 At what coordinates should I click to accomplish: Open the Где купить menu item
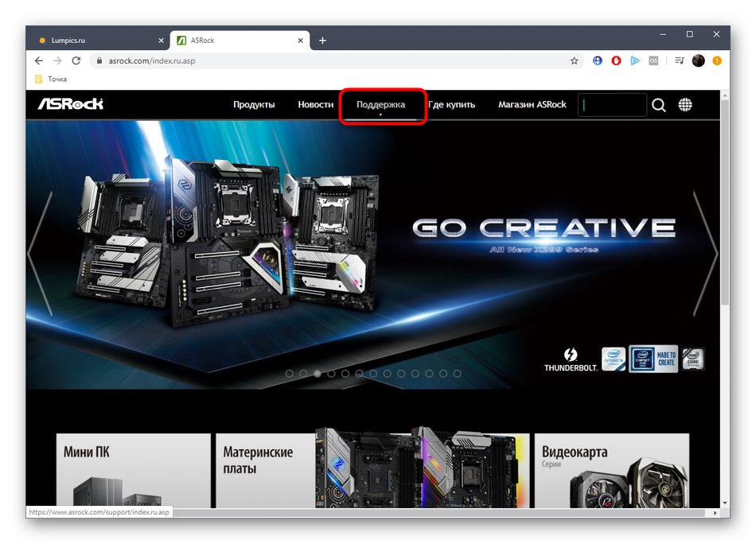[451, 104]
